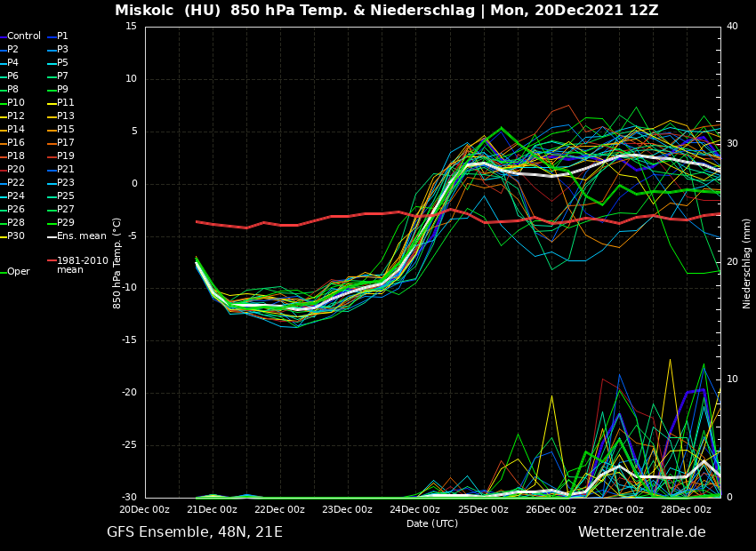Viewport: 756px width, 551px height.
Task: Click the Control legend entry
Action: click(x=23, y=36)
